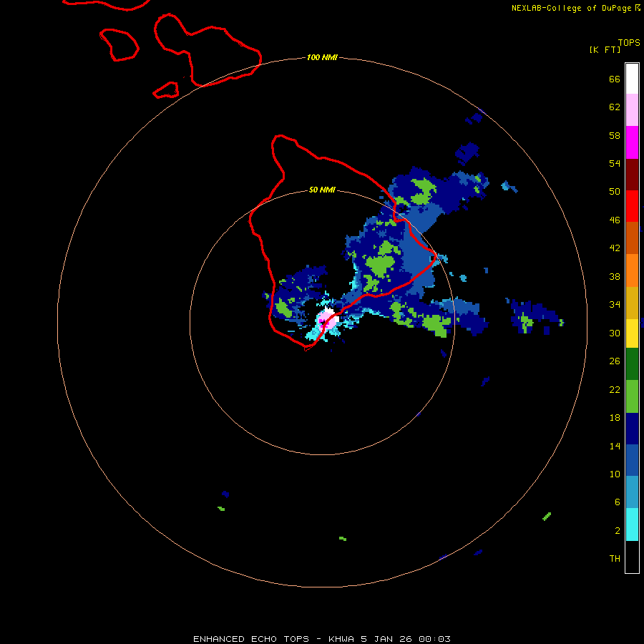The height and width of the screenshot is (644, 644).
Task: Click the '2' legend value
Action: click(x=618, y=531)
